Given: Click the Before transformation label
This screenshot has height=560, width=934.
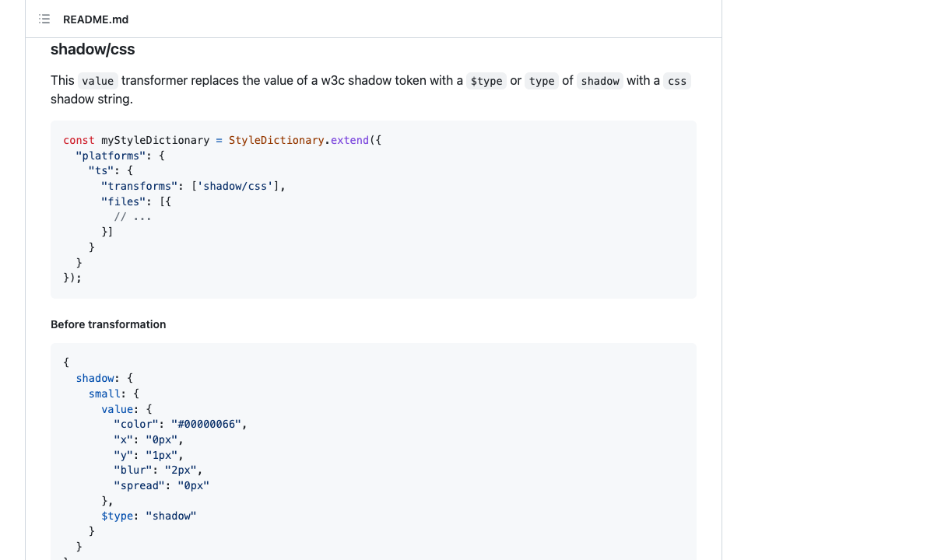Looking at the screenshot, I should [x=107, y=324].
